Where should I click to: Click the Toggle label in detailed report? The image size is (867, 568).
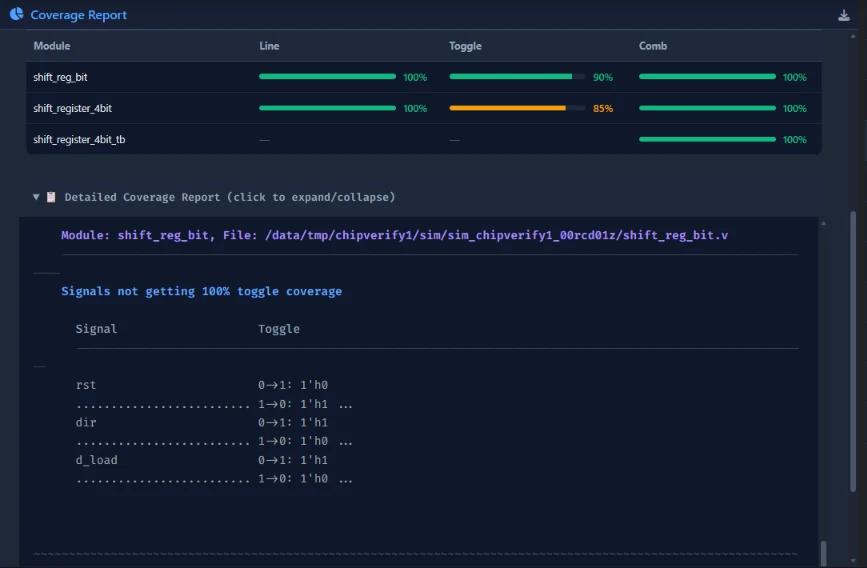coord(279,329)
